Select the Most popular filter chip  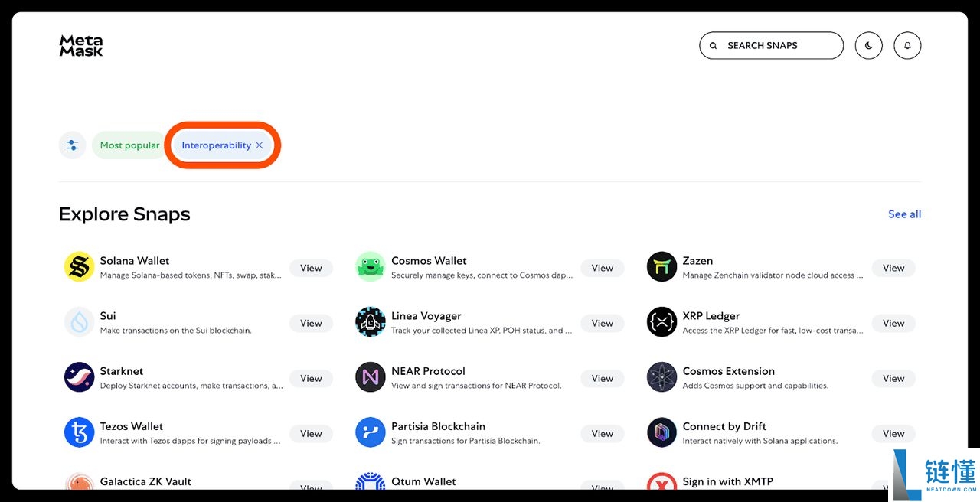129,145
